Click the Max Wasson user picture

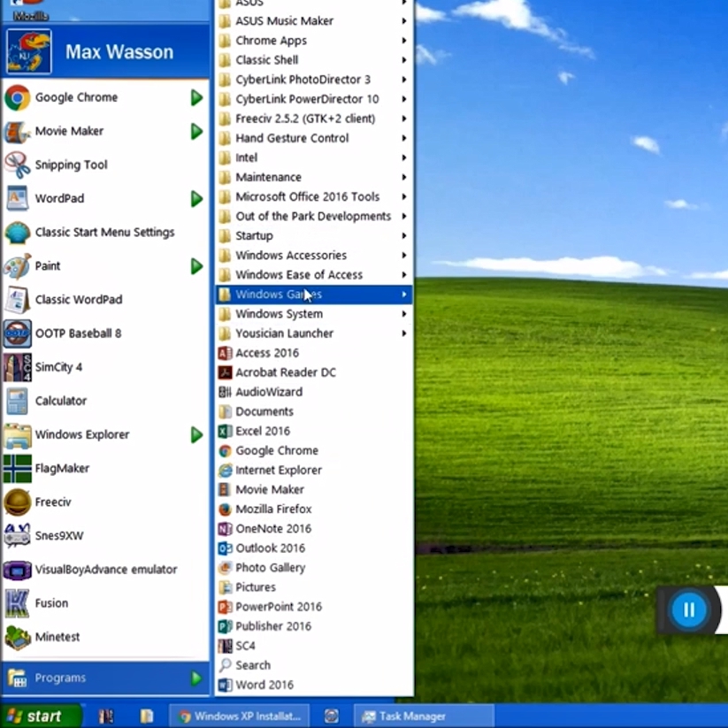[29, 52]
